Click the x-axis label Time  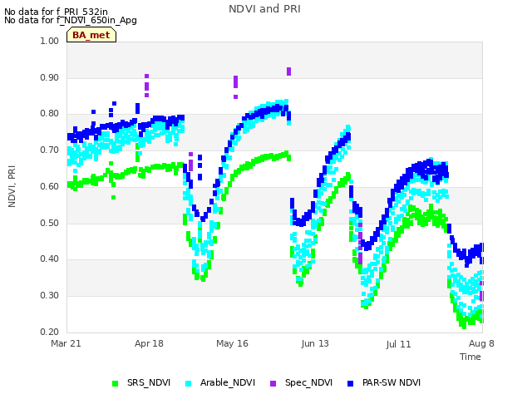pyautogui.click(x=470, y=357)
